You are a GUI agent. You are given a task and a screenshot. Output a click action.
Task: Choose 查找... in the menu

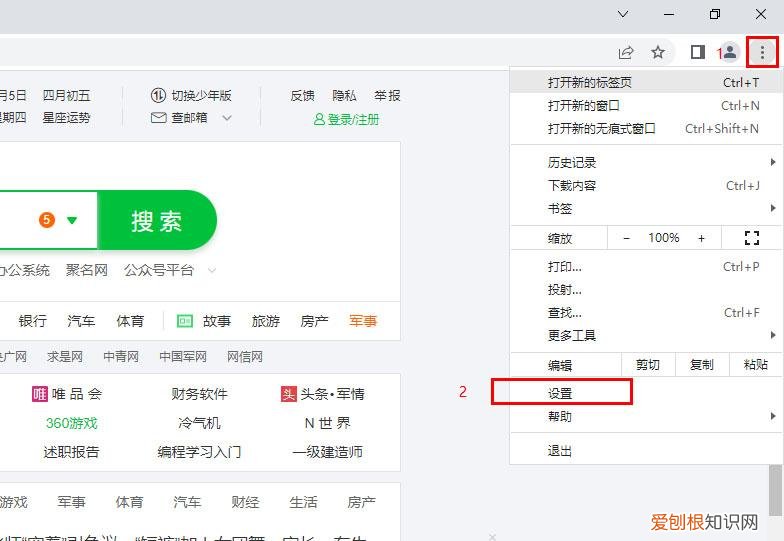click(644, 312)
